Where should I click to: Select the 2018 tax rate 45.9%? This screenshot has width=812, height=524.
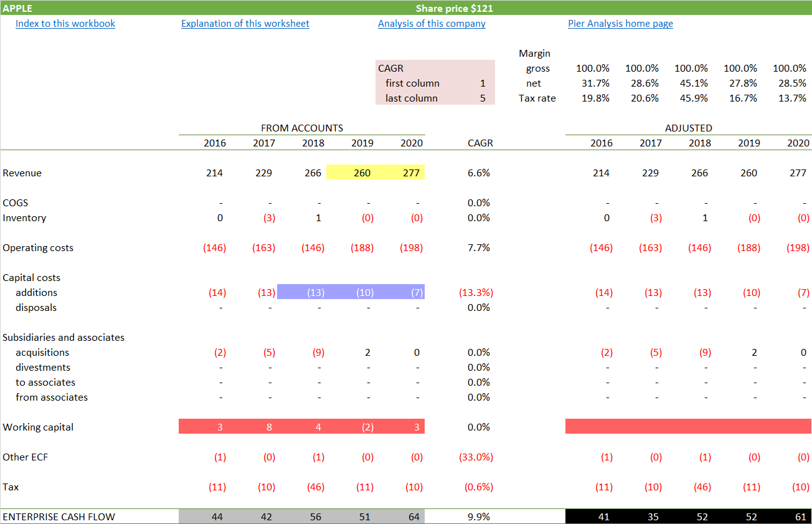pos(691,98)
